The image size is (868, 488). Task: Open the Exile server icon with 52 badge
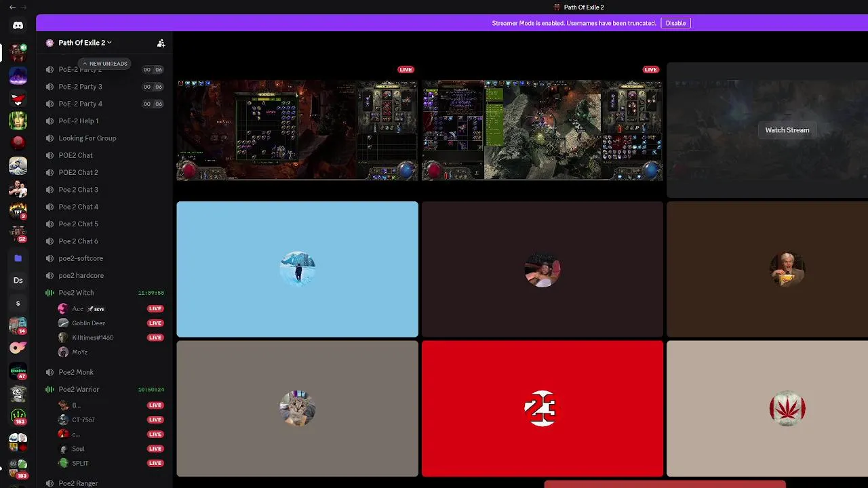(x=18, y=235)
